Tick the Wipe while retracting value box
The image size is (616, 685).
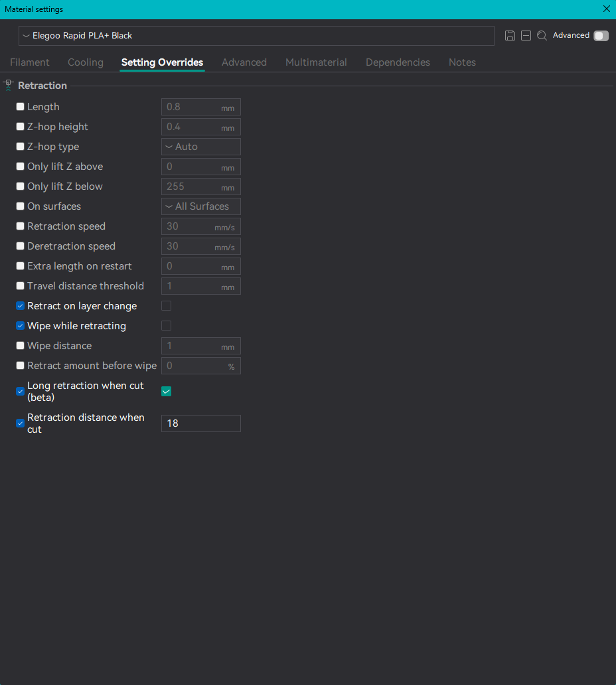click(x=166, y=326)
